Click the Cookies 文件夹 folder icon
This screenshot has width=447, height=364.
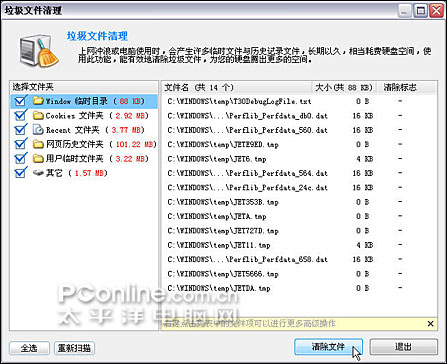[x=38, y=116]
